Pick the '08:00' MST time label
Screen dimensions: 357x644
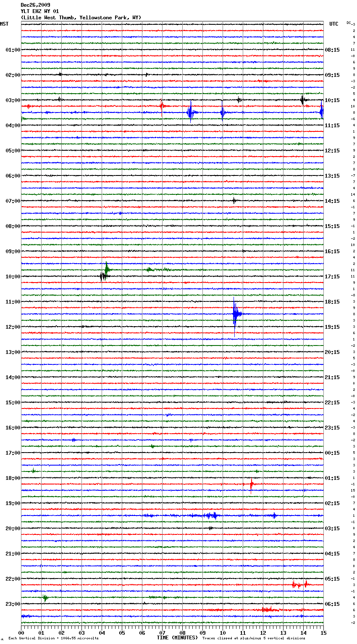pos(13,226)
